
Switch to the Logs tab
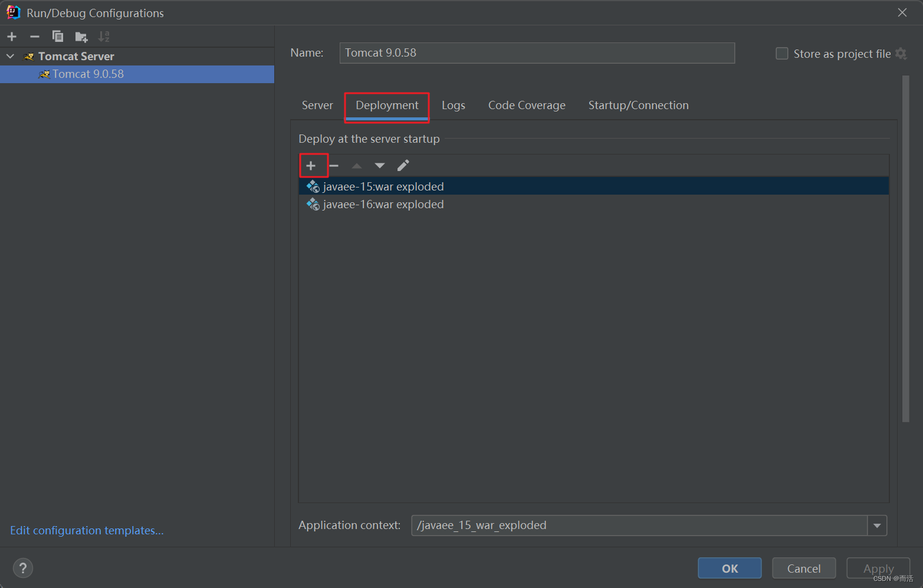click(454, 105)
